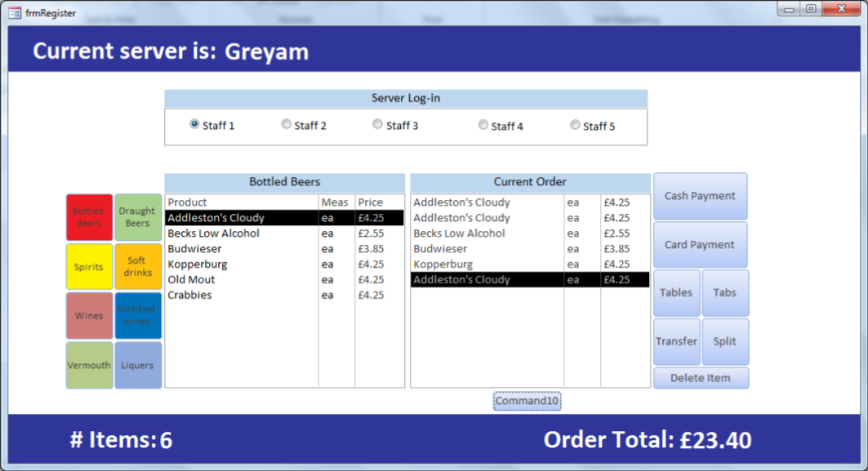
Task: Select the Staff 2 radio button
Action: tap(286, 123)
